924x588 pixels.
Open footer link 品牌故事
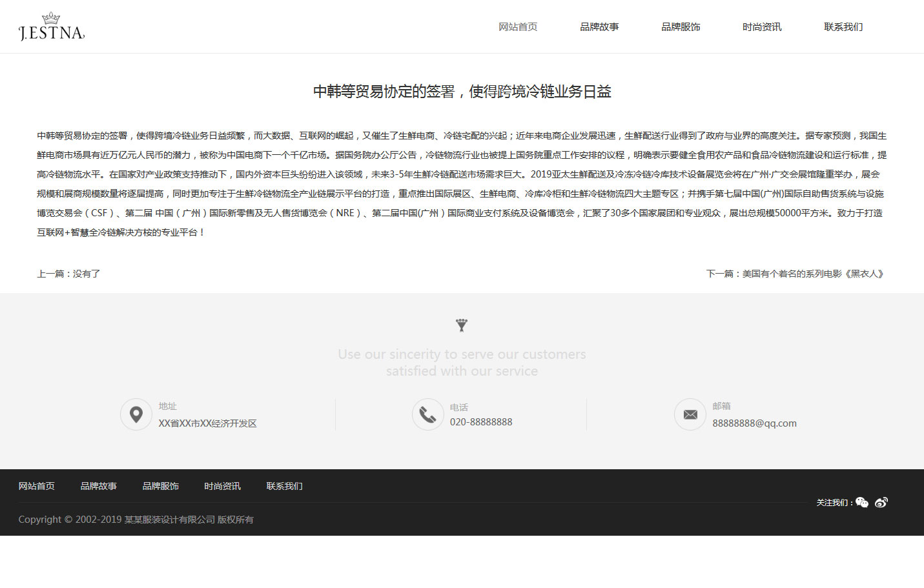99,486
